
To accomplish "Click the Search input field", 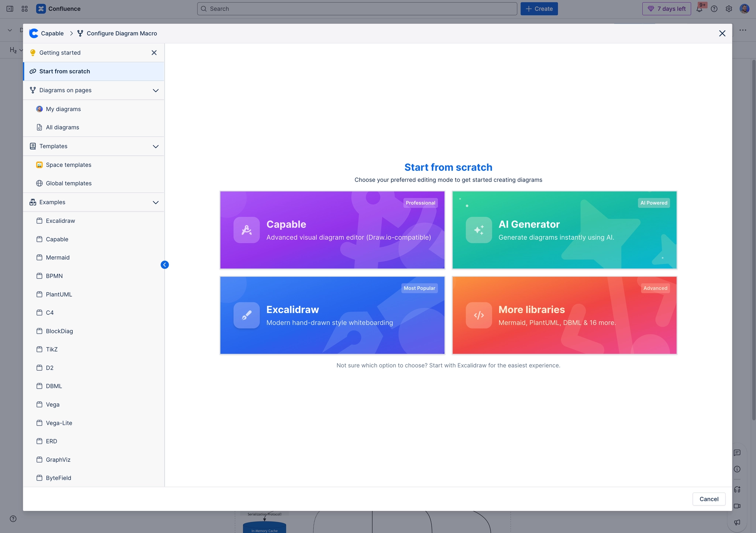I will pos(357,9).
